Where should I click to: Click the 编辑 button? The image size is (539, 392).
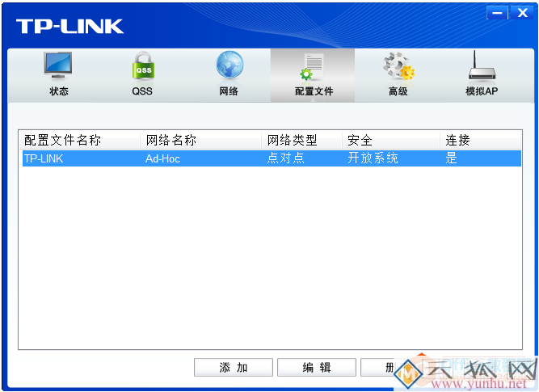pos(317,367)
